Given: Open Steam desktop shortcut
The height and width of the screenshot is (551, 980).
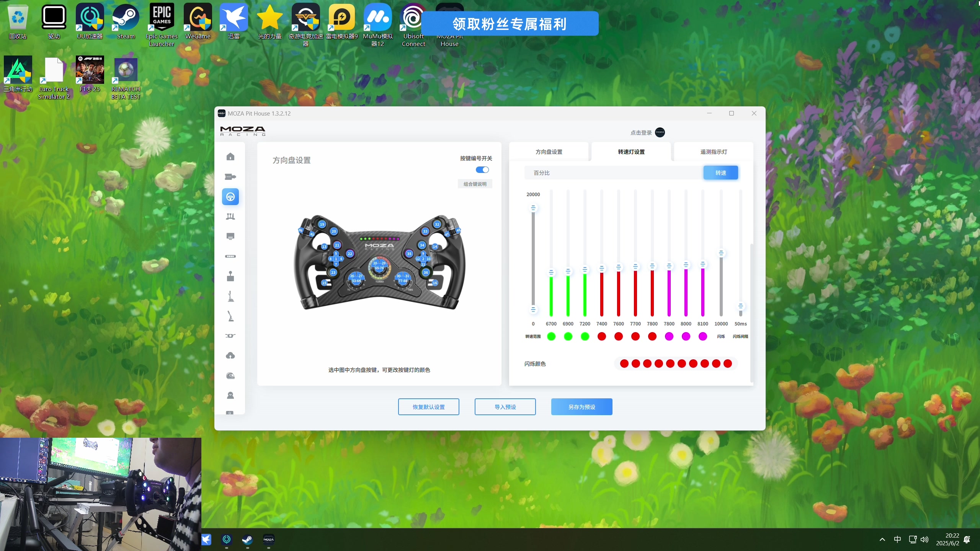Looking at the screenshot, I should click(x=126, y=21).
